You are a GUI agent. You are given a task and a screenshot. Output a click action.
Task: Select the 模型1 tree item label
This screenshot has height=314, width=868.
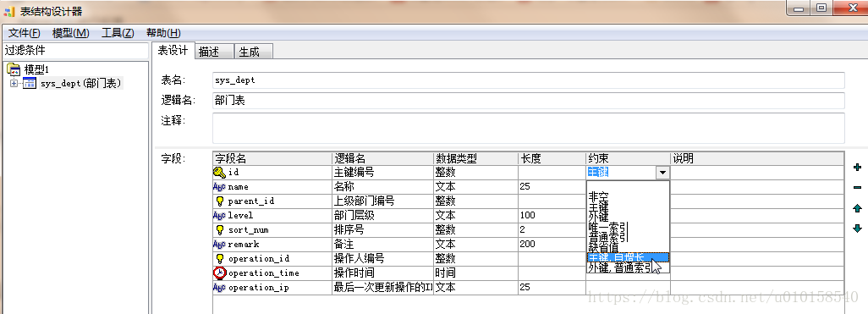[x=37, y=69]
